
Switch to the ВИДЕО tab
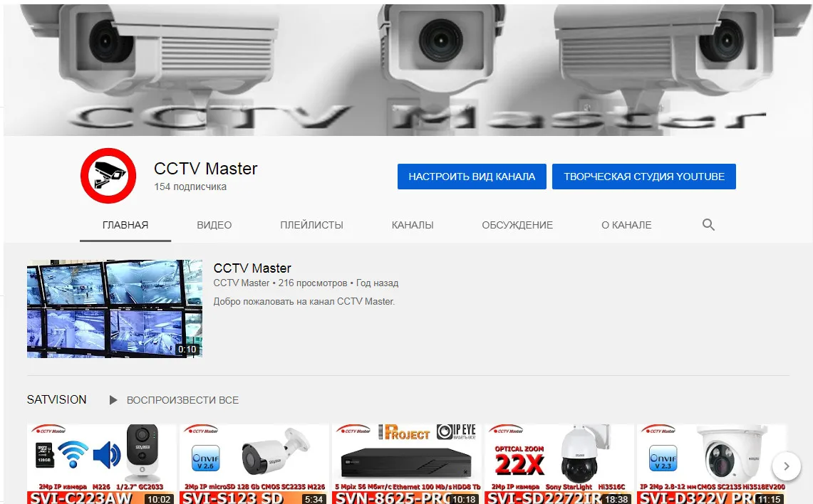(214, 226)
